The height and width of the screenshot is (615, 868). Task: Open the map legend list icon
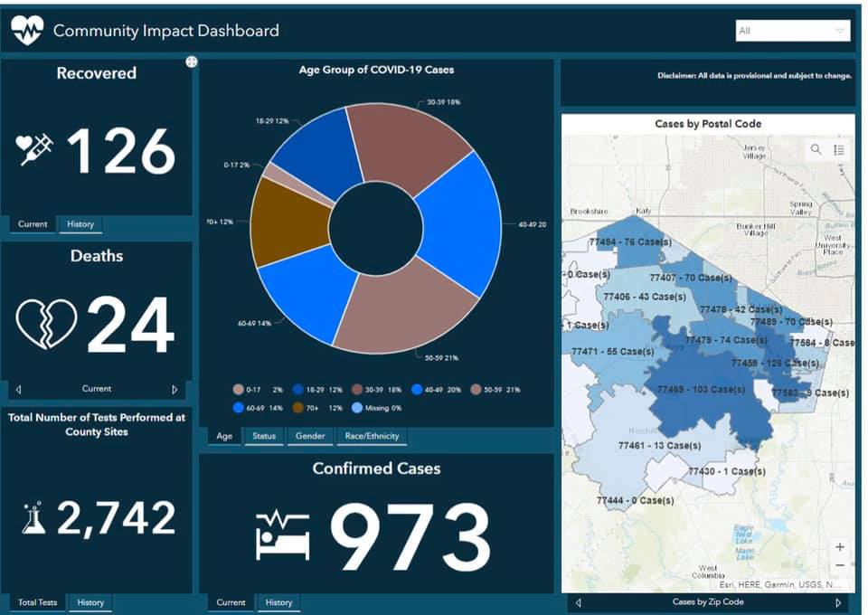point(839,149)
